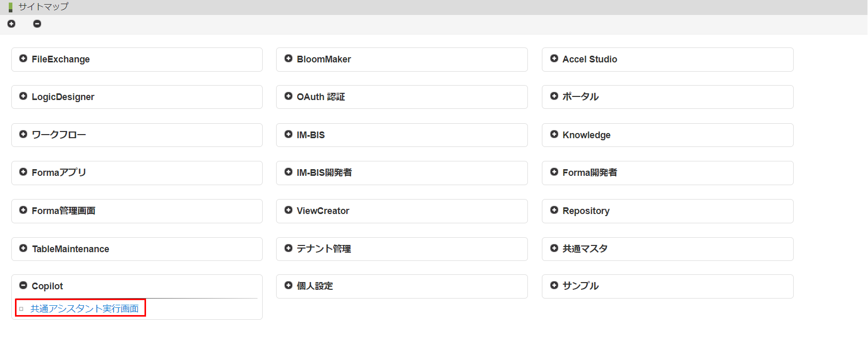The height and width of the screenshot is (362, 868).
Task: Open the 共通アシスタント実行画面 link
Action: coord(85,308)
